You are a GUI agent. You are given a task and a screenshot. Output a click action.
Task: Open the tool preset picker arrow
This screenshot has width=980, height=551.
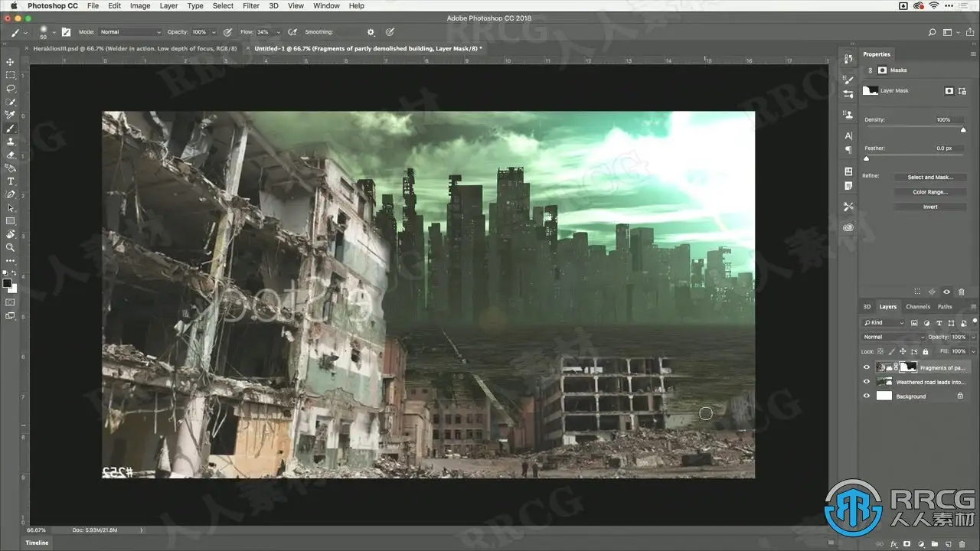tap(25, 32)
